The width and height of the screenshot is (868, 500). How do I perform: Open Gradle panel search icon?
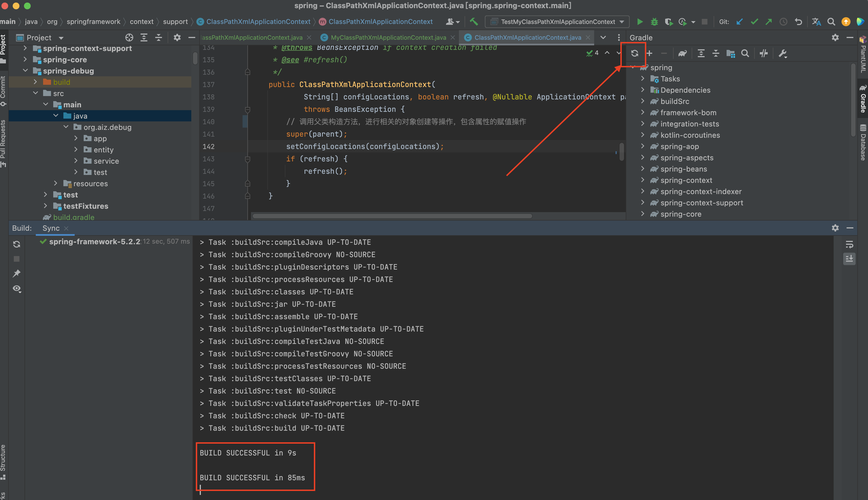coord(745,53)
